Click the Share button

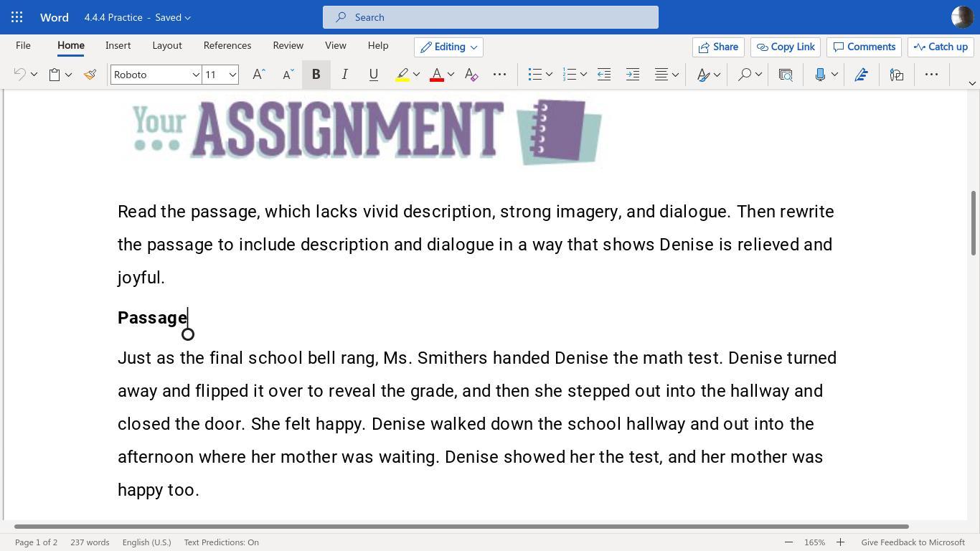tap(718, 47)
